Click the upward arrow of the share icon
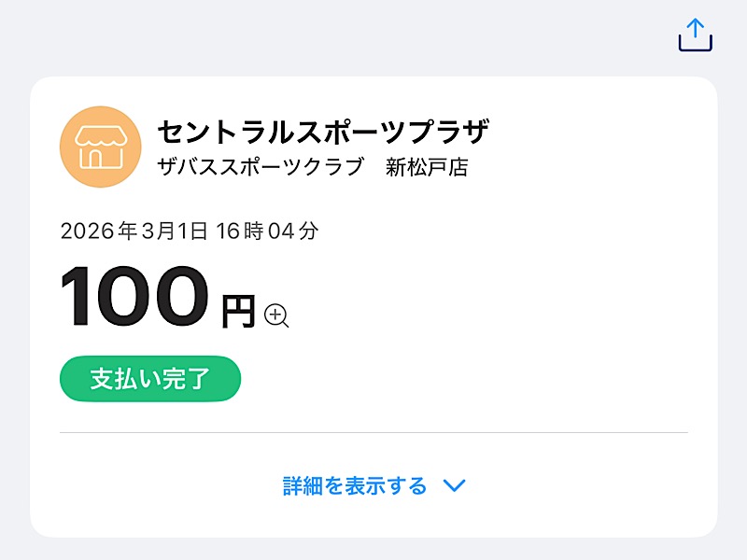Image resolution: width=747 pixels, height=560 pixels. tap(695, 26)
